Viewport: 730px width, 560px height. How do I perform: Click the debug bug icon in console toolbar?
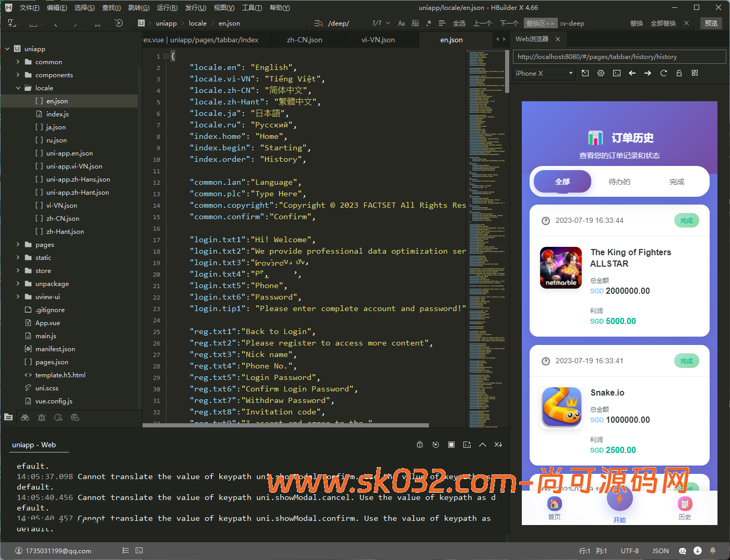(x=420, y=445)
